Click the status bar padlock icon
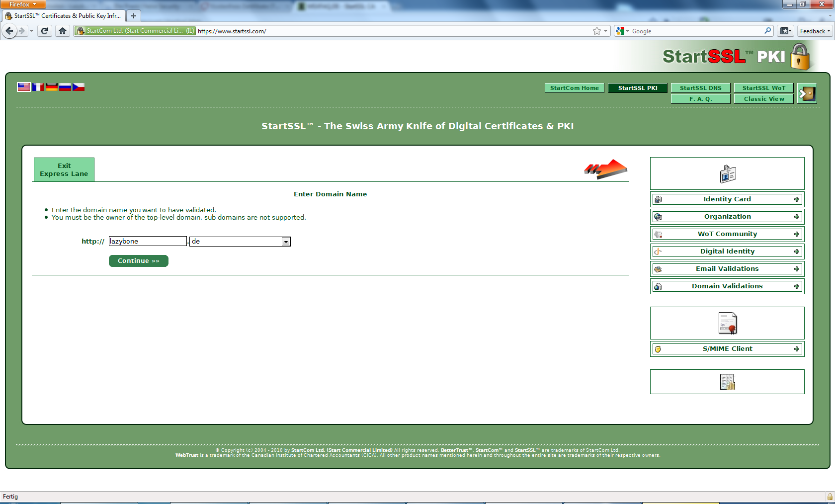The height and width of the screenshot is (504, 835). (830, 497)
